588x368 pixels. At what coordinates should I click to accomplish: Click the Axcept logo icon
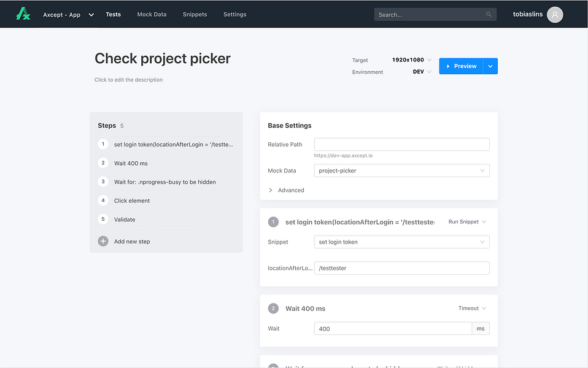[x=23, y=13]
